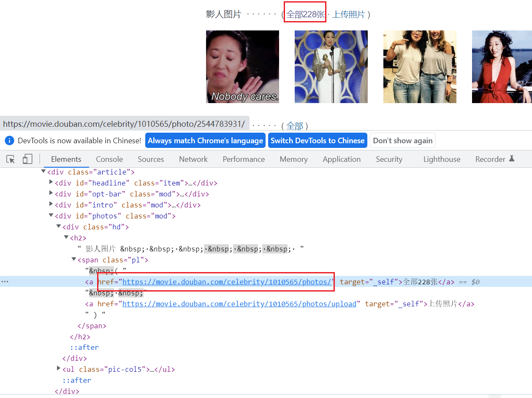The image size is (532, 398).
Task: Click the info icon in DevTools banner
Action: 10,141
